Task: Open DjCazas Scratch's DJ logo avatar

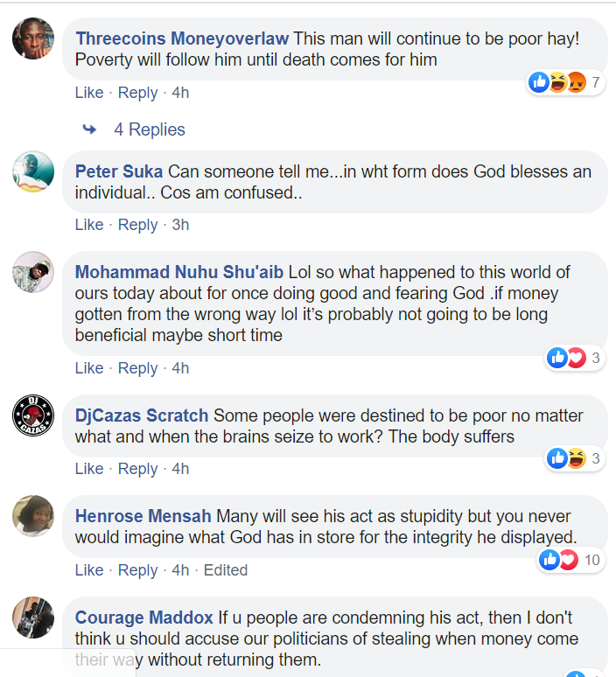Action: click(x=33, y=415)
